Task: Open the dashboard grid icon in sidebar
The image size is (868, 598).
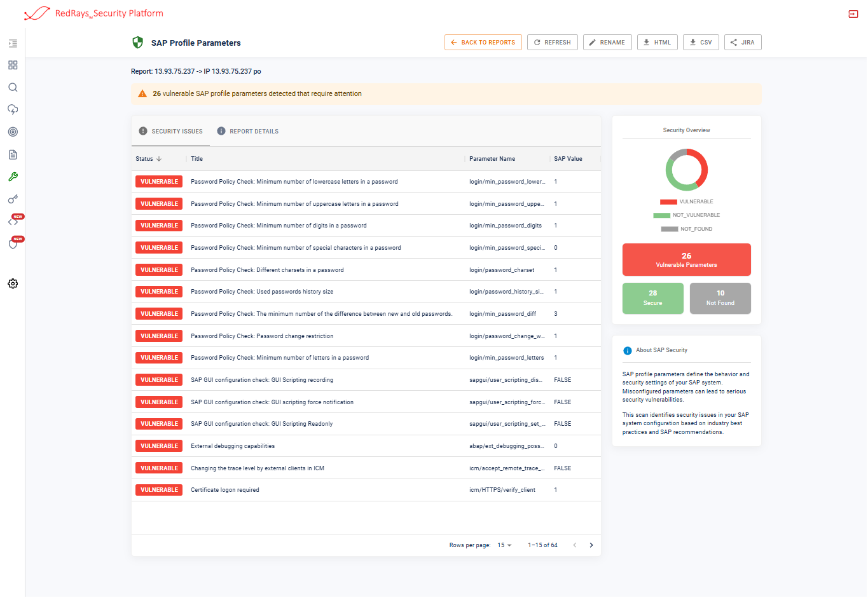Action: (x=13, y=65)
